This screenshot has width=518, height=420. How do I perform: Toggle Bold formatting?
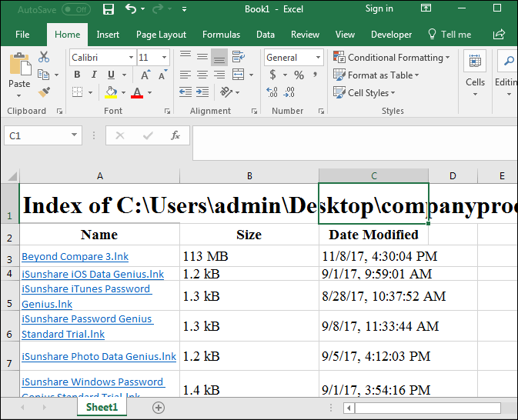pyautogui.click(x=76, y=75)
